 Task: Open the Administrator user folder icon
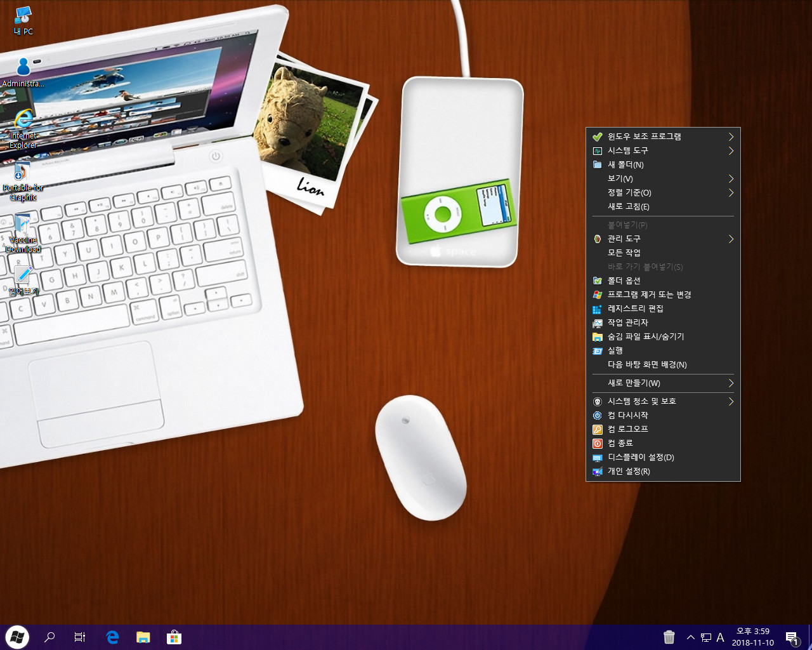coord(23,72)
